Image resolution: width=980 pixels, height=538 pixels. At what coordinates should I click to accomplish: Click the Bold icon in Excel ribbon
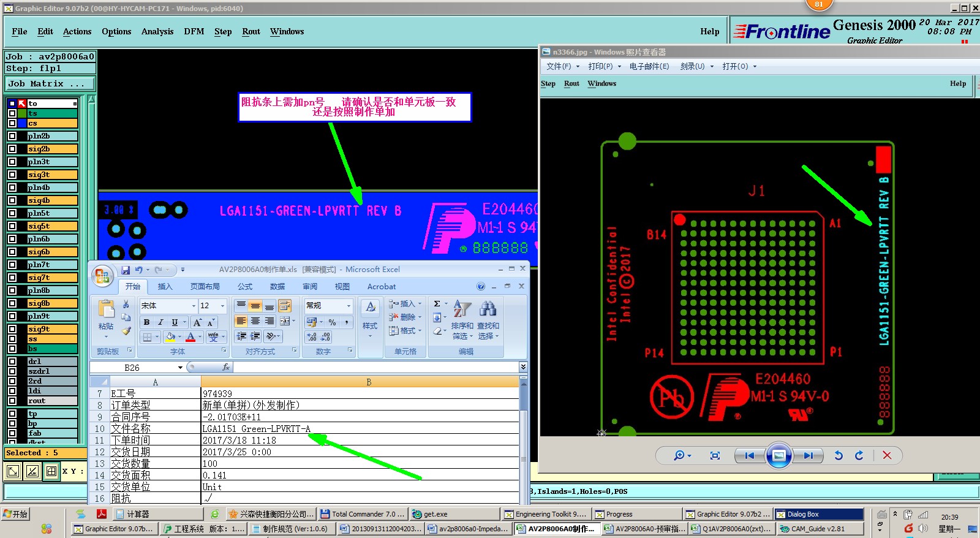146,322
